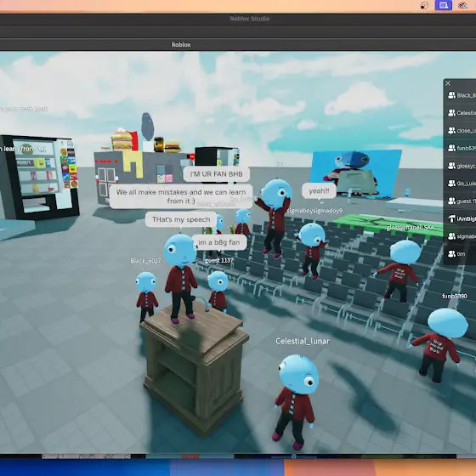Click the THat's my speech bubble
The image size is (476, 476).
click(x=181, y=219)
